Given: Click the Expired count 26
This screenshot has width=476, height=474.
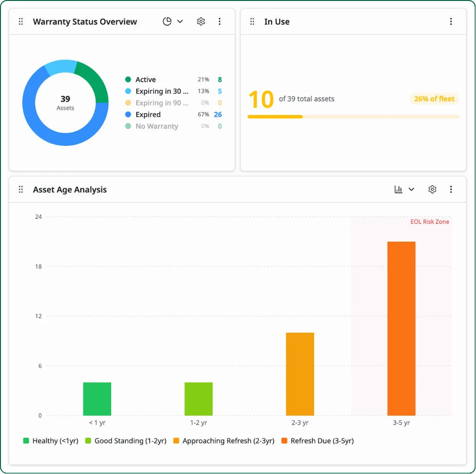Looking at the screenshot, I should 218,114.
